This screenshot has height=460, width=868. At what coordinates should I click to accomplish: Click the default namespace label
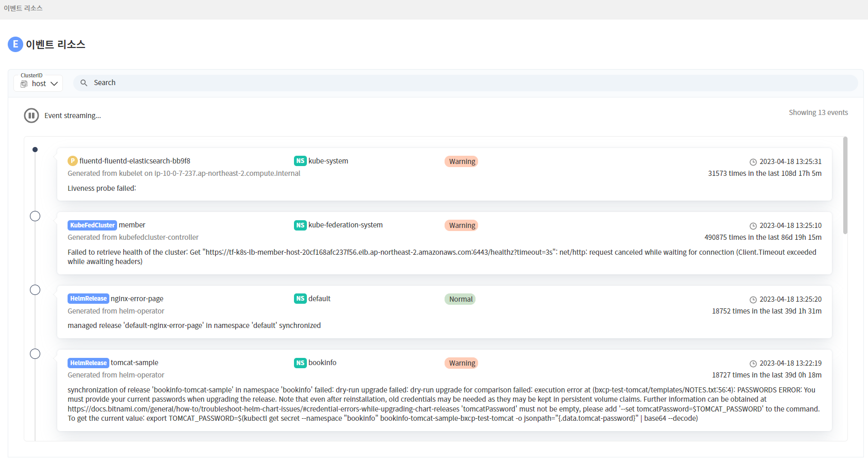319,299
